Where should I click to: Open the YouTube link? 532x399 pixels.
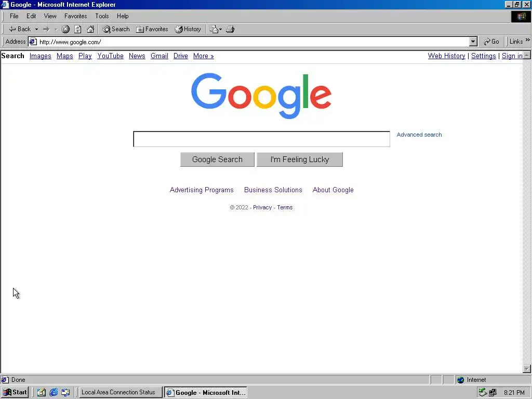[x=110, y=56]
